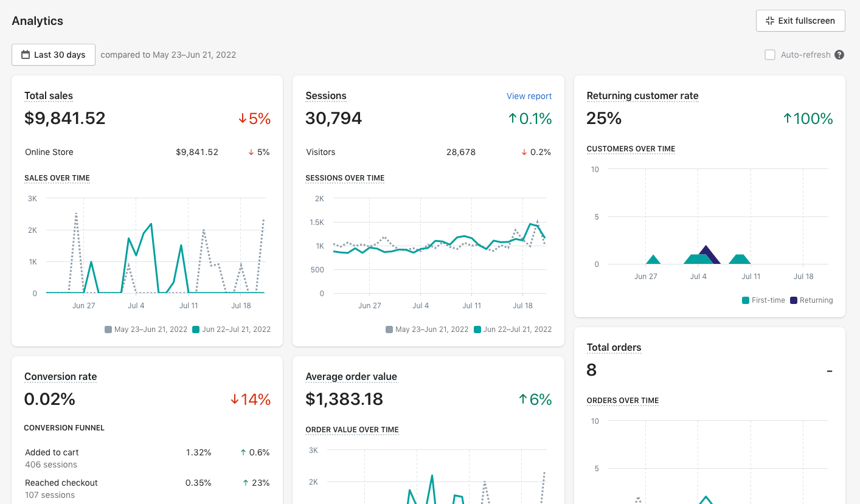Image resolution: width=860 pixels, height=504 pixels.
Task: Click the 28,678 visitors value
Action: pyautogui.click(x=461, y=152)
